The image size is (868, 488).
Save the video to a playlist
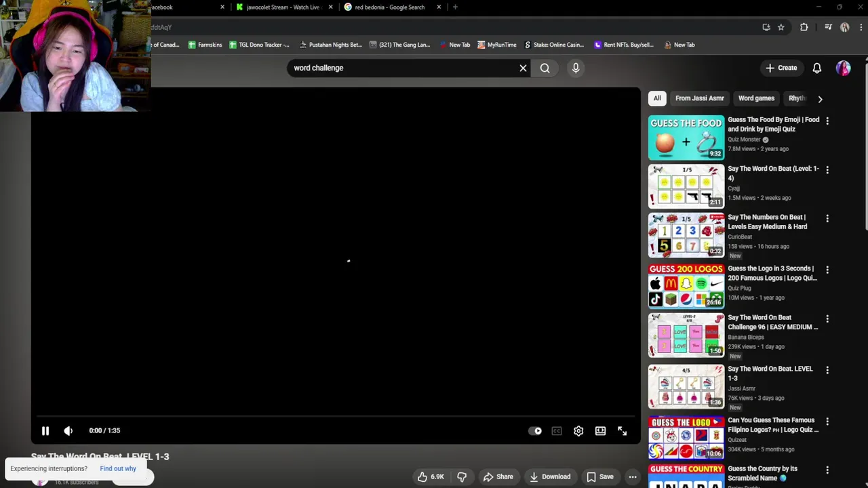click(600, 476)
